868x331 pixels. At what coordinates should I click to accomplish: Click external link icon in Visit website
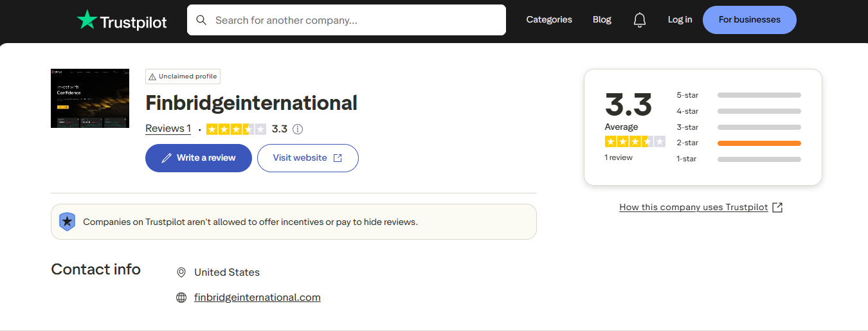pyautogui.click(x=338, y=158)
